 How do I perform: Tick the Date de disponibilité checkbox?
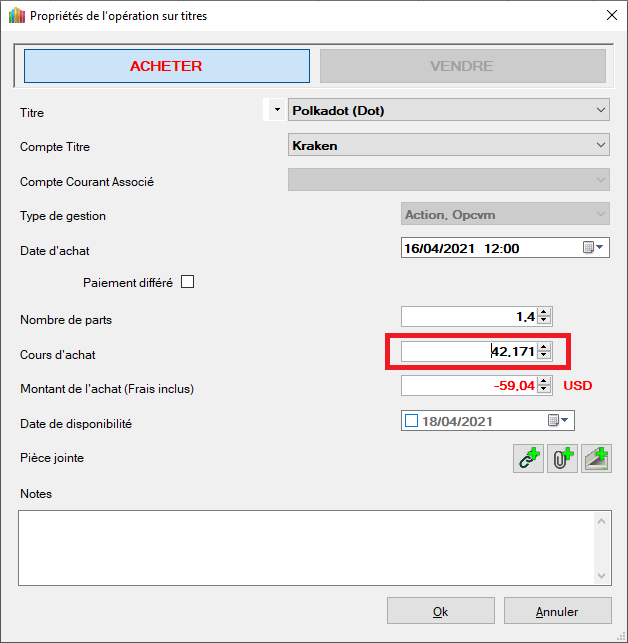tap(411, 421)
